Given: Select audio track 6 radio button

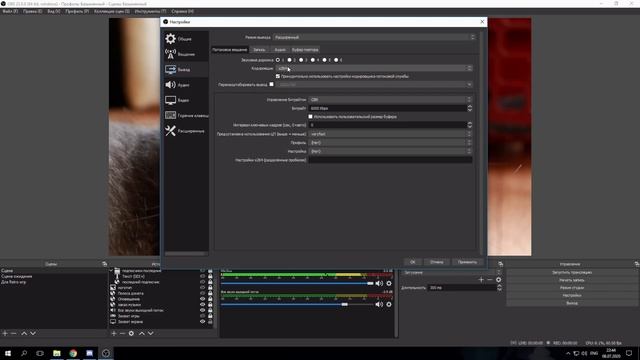Looking at the screenshot, I should pyautogui.click(x=336, y=60).
